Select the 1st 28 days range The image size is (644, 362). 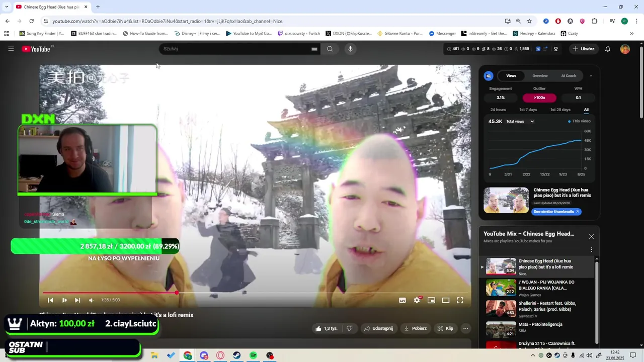[560, 110]
